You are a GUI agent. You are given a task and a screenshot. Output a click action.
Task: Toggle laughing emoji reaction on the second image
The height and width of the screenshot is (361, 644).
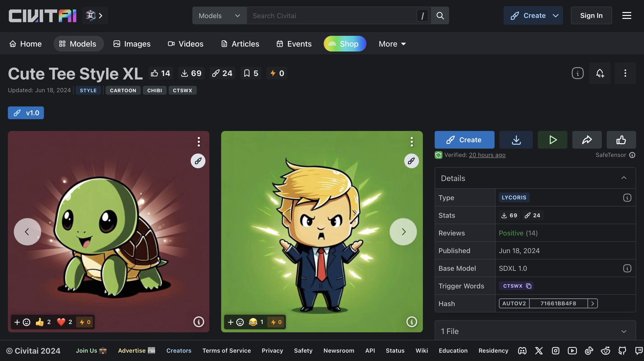click(255, 322)
